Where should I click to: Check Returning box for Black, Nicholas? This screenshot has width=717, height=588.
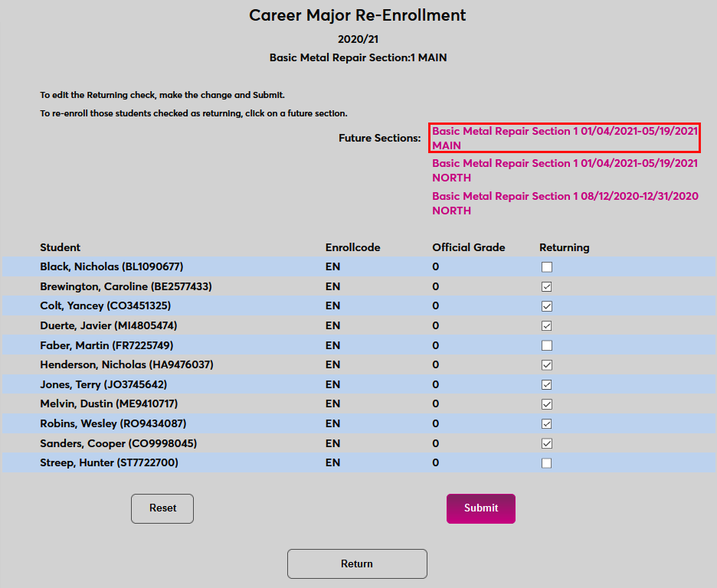pos(546,266)
